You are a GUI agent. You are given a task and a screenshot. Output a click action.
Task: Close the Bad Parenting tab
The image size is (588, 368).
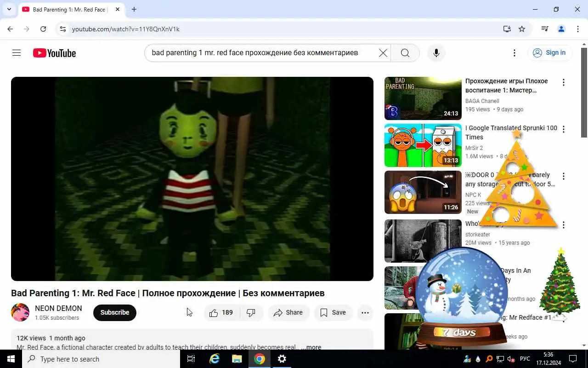coord(118,9)
